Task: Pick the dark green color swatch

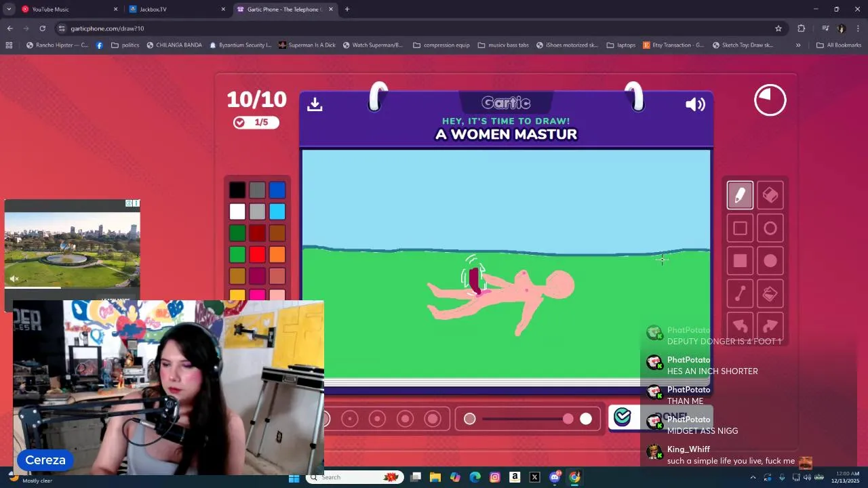Action: (237, 233)
